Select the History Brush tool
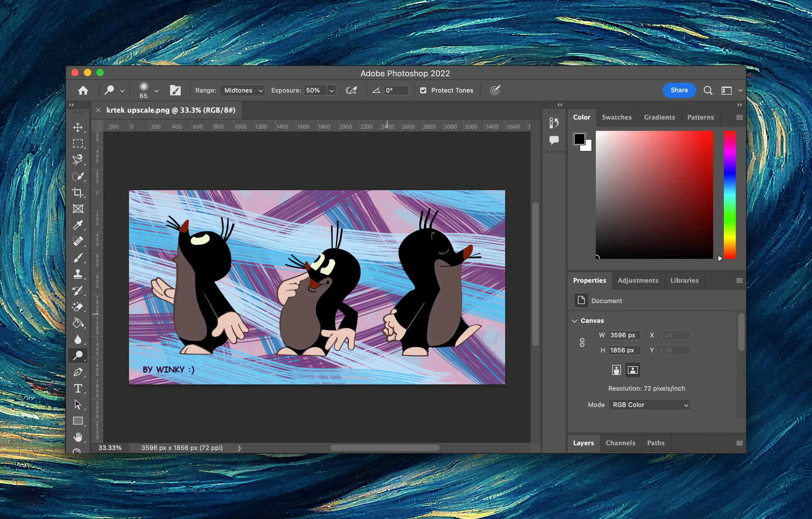812x519 pixels. (78, 290)
